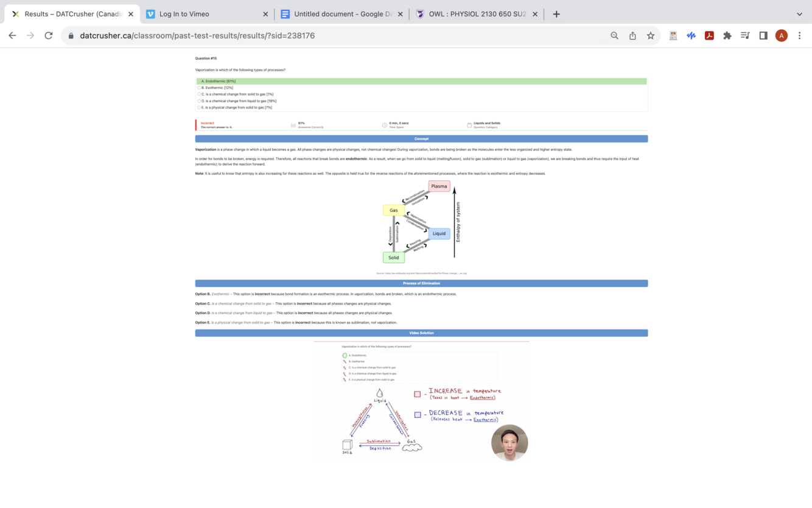
Task: Switch to the Log In to Vimeo tab
Action: [207, 14]
